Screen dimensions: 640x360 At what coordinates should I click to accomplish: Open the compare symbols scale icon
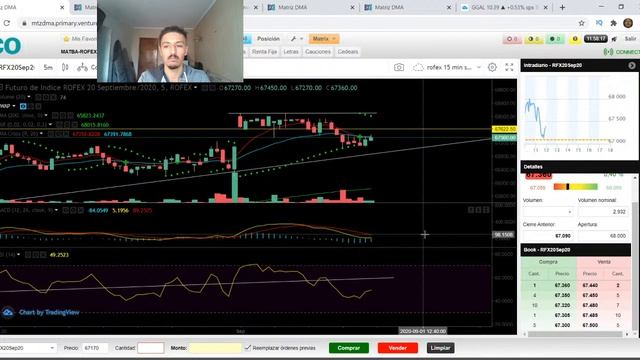click(x=82, y=67)
